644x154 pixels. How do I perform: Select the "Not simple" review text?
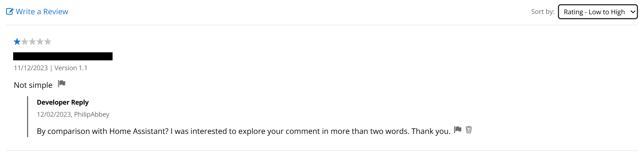point(33,85)
